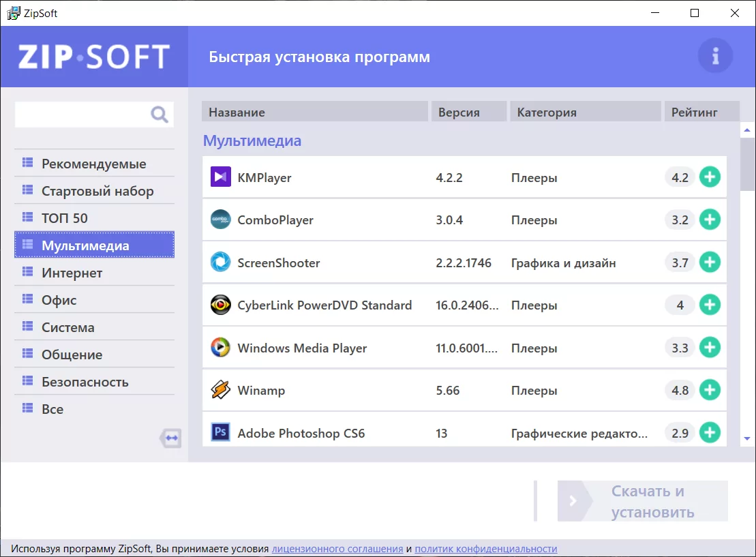Click the ScreenShooter app icon
Screen dimensions: 756x557
(x=221, y=262)
